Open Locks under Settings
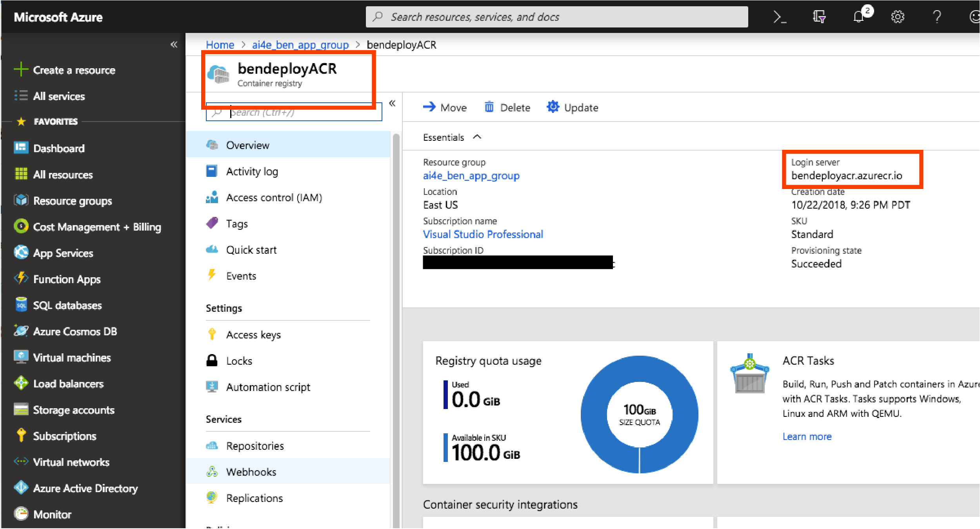 (288, 360)
